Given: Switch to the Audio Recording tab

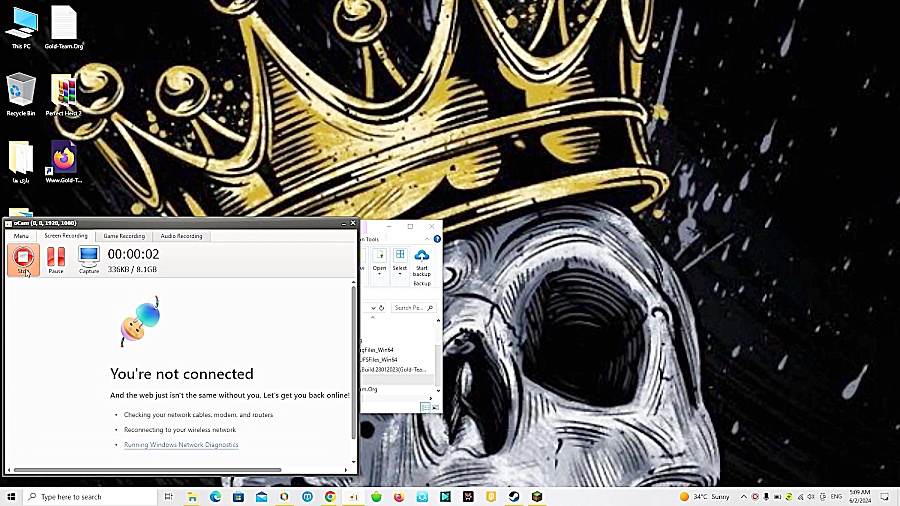Looking at the screenshot, I should click(181, 236).
